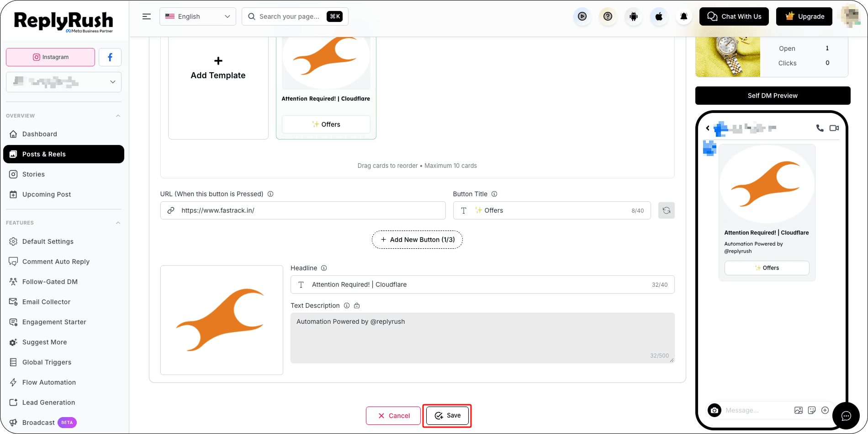Open the Apple app icon

point(659,16)
